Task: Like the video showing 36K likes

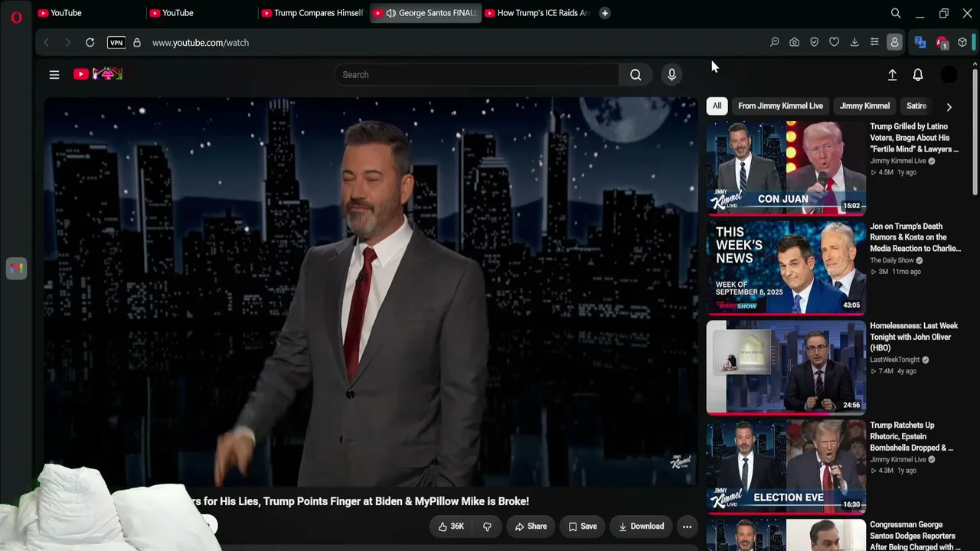Action: pos(451,527)
